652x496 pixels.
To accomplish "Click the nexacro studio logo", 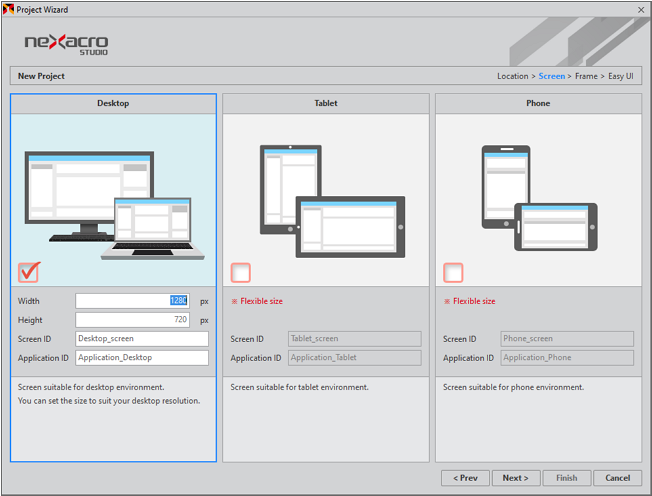I will coord(66,43).
